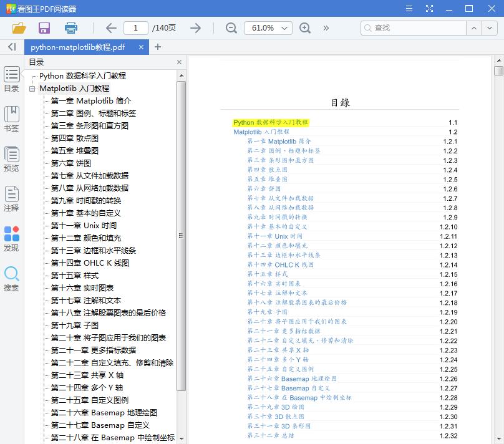Open page link 第十六章 实时图表
This screenshot has height=444, width=504.
274,284
